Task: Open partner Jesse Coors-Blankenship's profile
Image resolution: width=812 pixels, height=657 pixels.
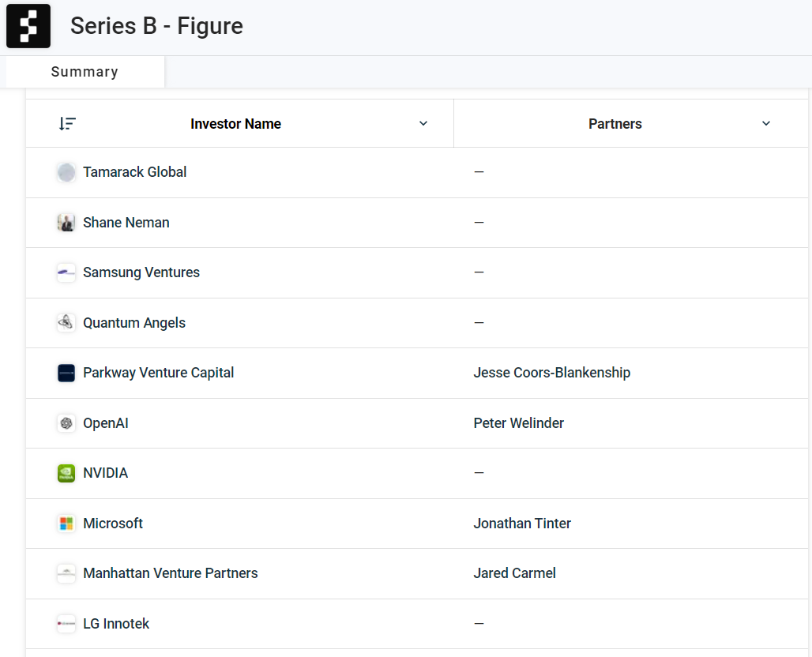Action: pos(551,373)
